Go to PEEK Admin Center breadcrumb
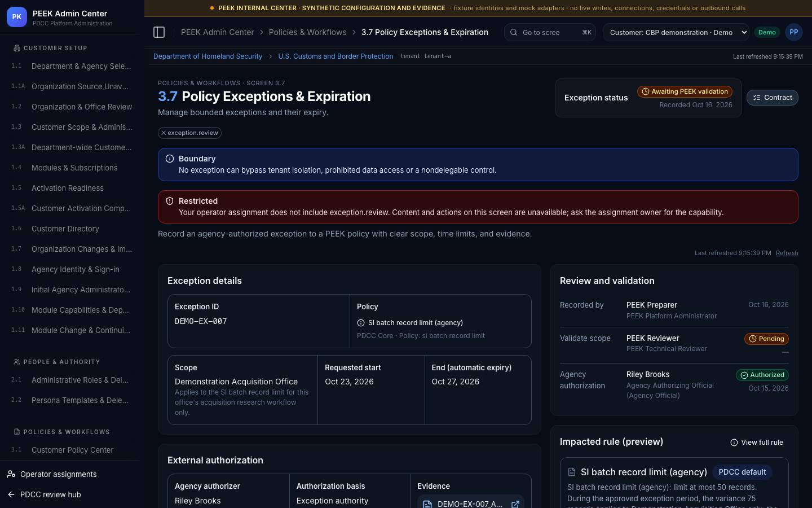Viewport: 812px width, 508px height. coord(217,32)
